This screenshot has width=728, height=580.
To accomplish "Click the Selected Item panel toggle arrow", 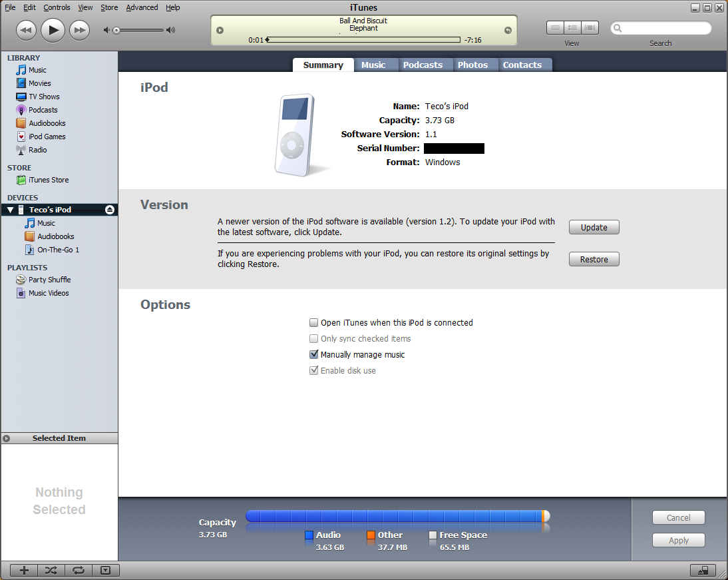I will (x=7, y=438).
